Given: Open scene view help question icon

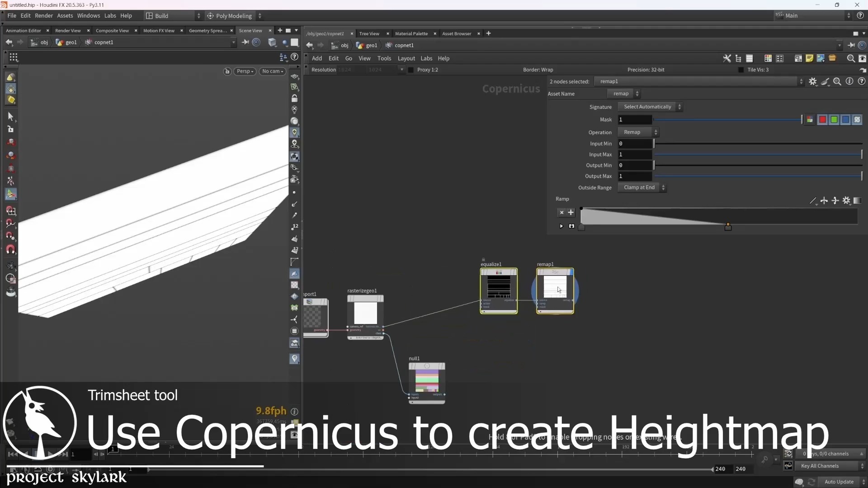Looking at the screenshot, I should tap(295, 57).
